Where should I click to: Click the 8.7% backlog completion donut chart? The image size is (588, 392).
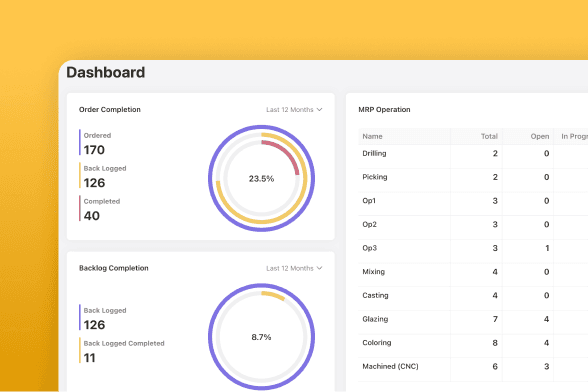coord(261,337)
